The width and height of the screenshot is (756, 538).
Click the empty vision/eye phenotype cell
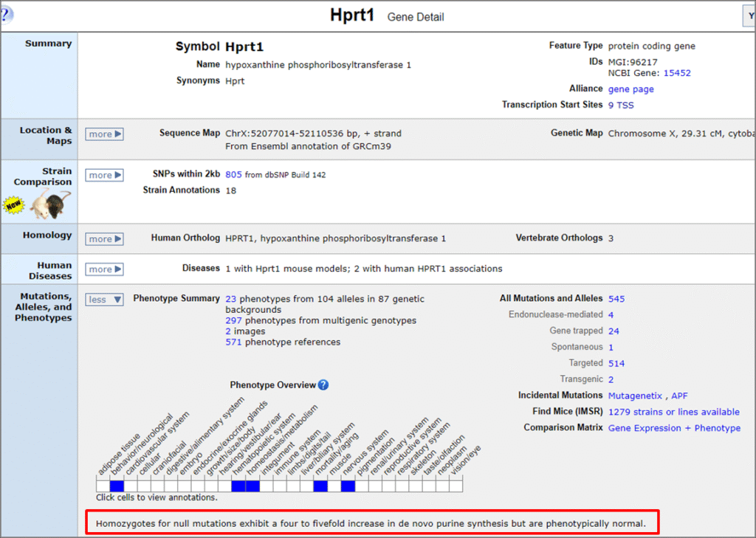click(x=456, y=486)
